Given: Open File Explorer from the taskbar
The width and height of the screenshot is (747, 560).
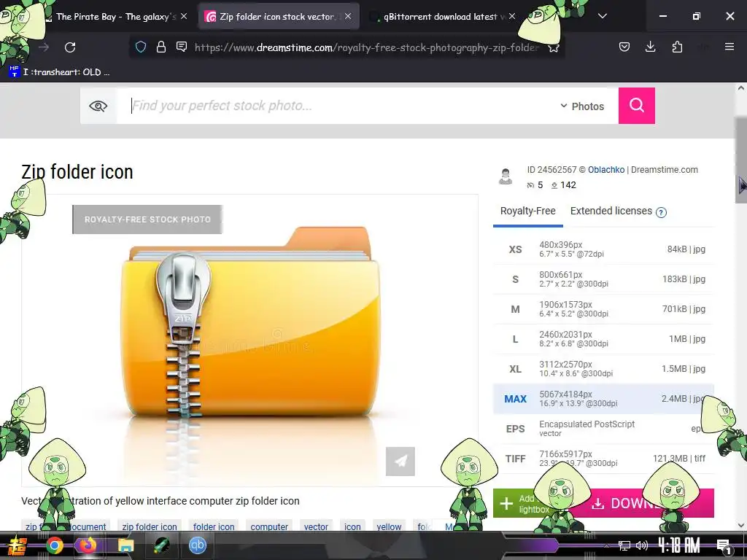Looking at the screenshot, I should (125, 545).
